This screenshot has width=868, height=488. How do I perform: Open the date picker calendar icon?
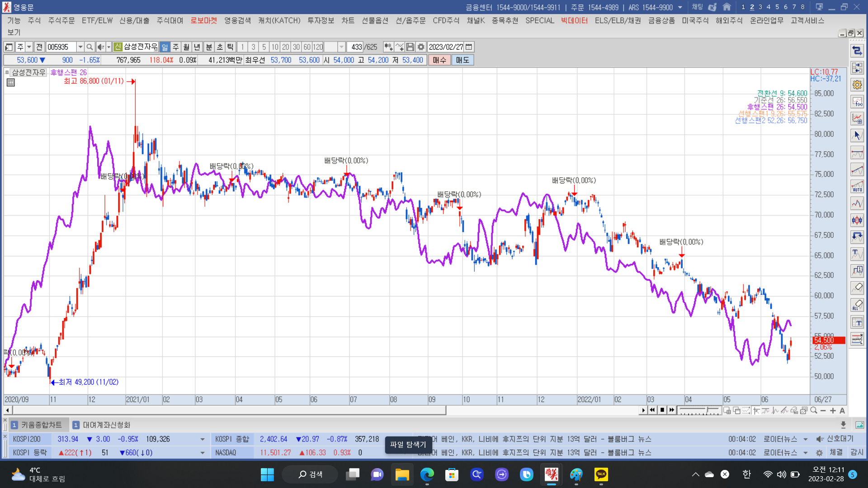[469, 47]
